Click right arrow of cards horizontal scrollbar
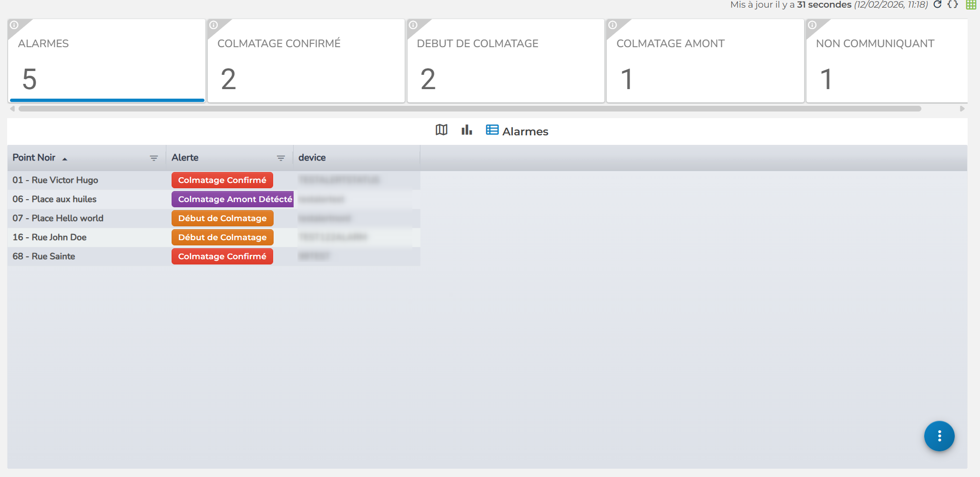 point(962,109)
